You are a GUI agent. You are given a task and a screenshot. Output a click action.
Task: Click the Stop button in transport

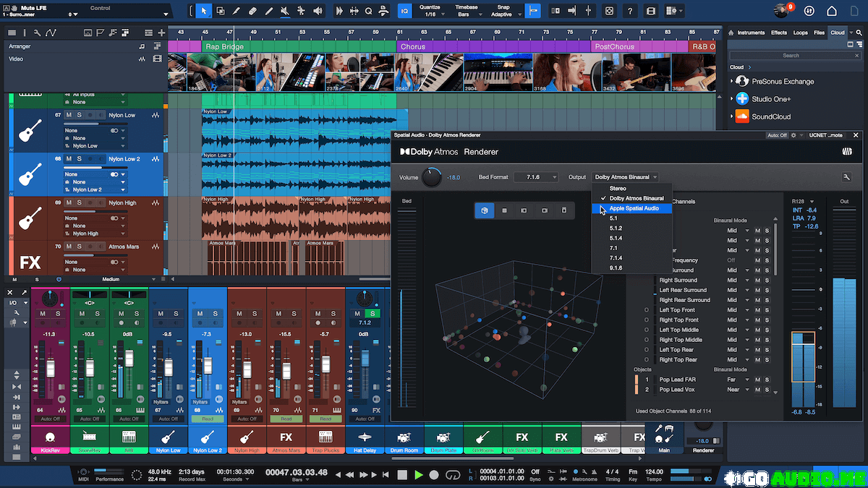[x=403, y=475]
